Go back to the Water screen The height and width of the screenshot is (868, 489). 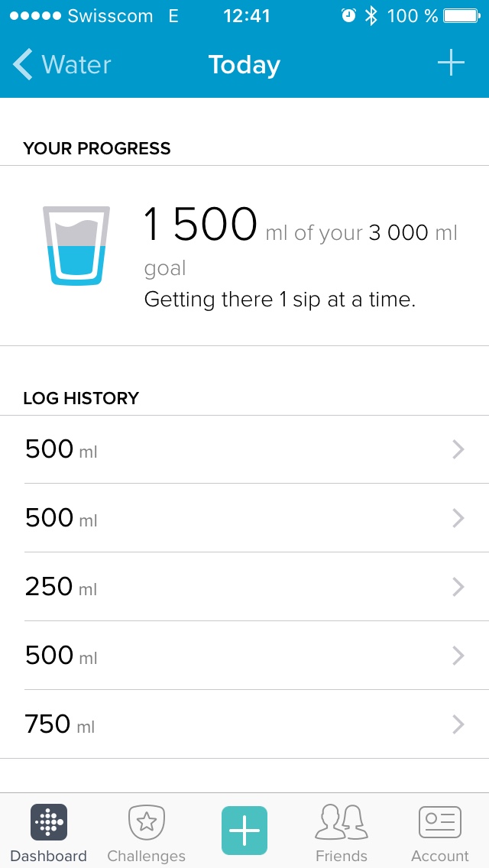click(x=62, y=64)
